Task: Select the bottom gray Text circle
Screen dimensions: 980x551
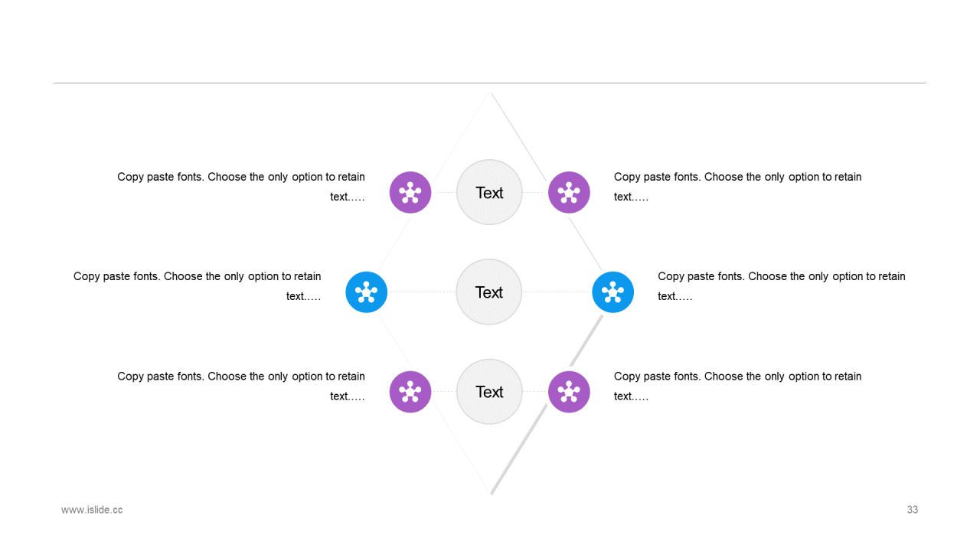Action: click(489, 392)
